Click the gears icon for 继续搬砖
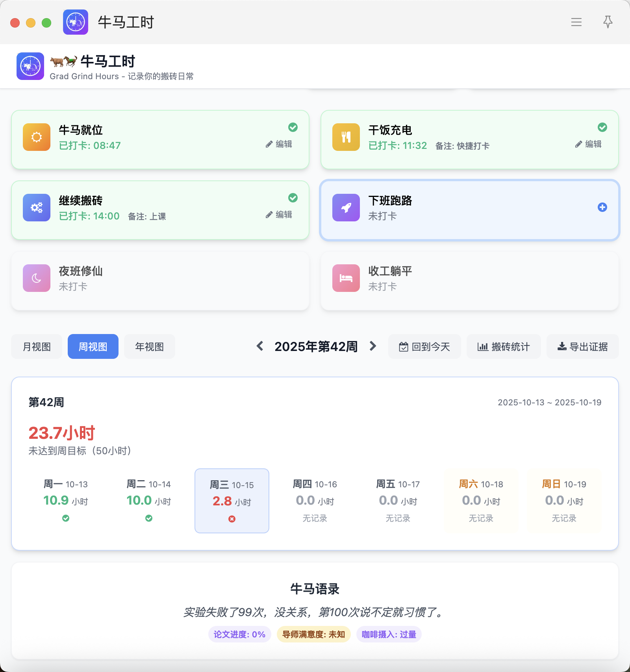This screenshot has height=672, width=630. click(37, 208)
